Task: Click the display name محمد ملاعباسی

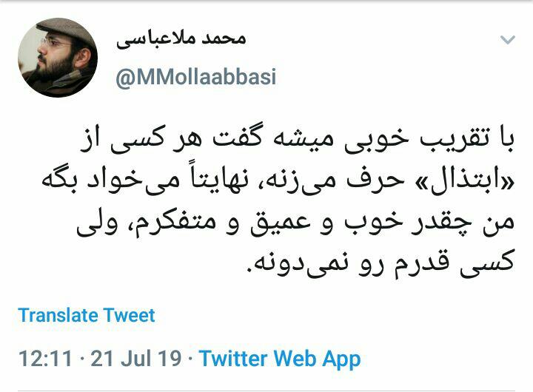Action: pyautogui.click(x=181, y=41)
